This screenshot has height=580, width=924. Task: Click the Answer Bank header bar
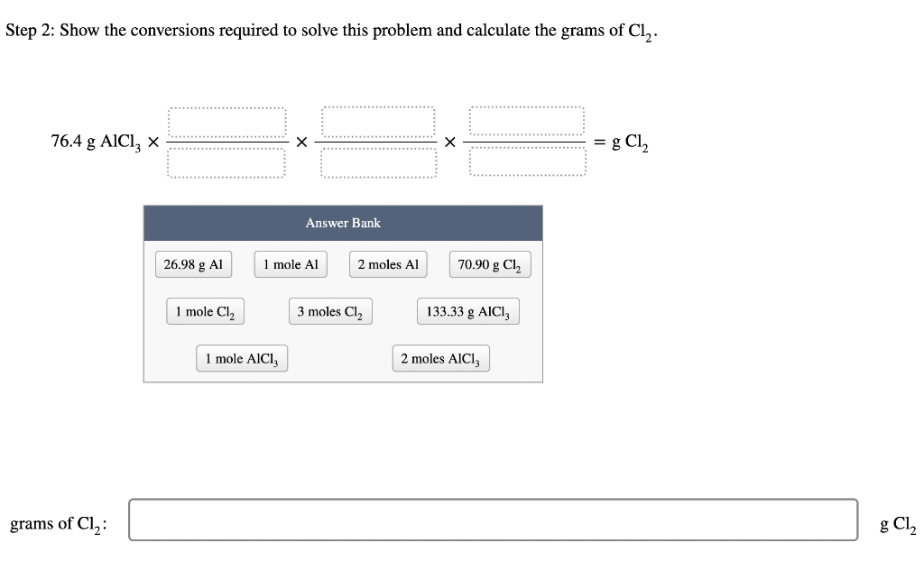342,223
